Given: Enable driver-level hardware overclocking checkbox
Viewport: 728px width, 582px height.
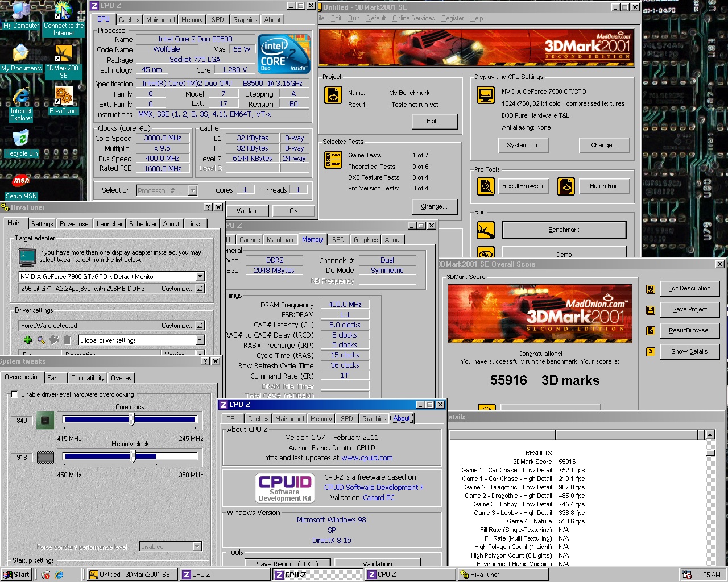Looking at the screenshot, I should (x=15, y=394).
